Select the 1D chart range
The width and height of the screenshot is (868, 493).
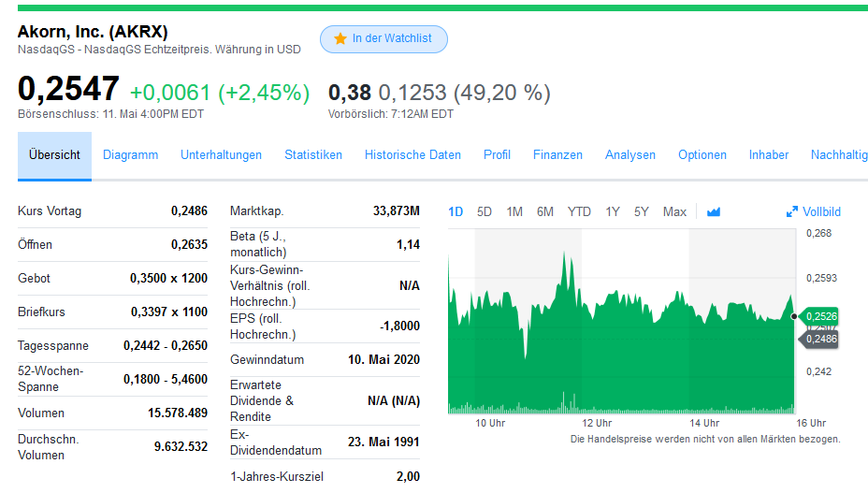pyautogui.click(x=456, y=212)
